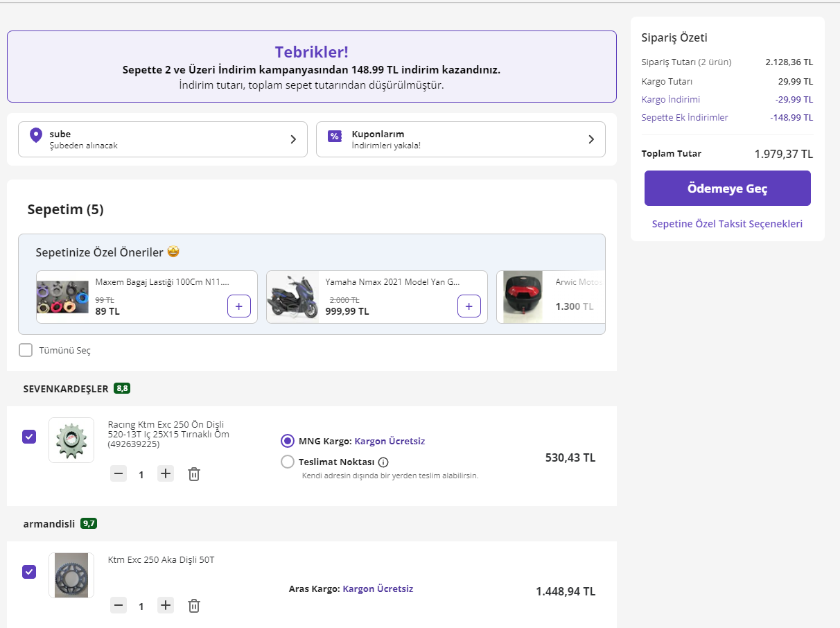Decrease quantity of Ktm Aka Dişli 50T

click(x=119, y=606)
